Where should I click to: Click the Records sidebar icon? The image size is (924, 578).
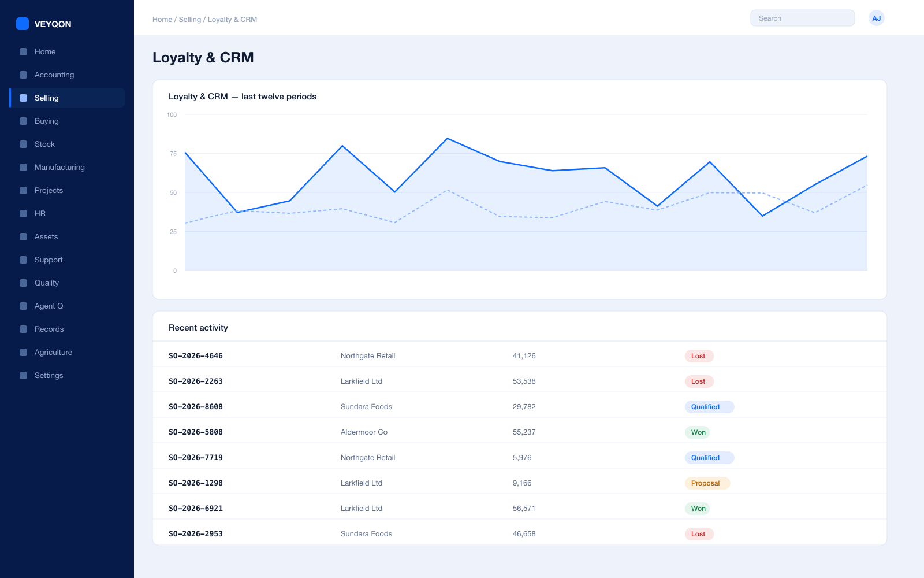coord(23,329)
